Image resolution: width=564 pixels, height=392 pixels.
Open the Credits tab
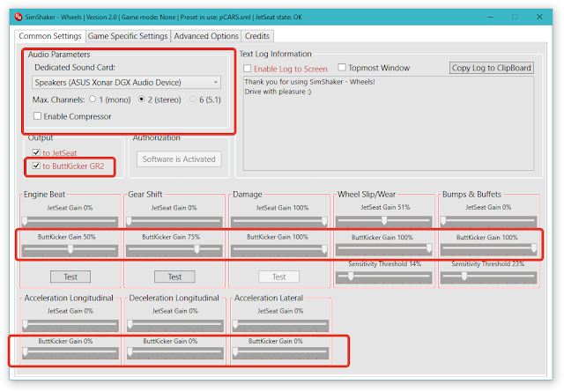pyautogui.click(x=257, y=36)
